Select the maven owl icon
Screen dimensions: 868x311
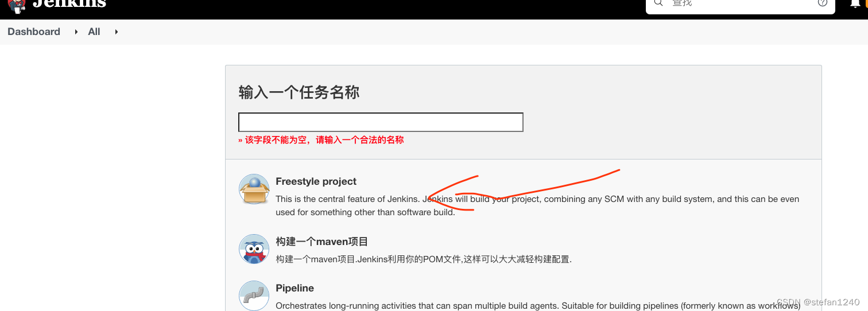(254, 249)
